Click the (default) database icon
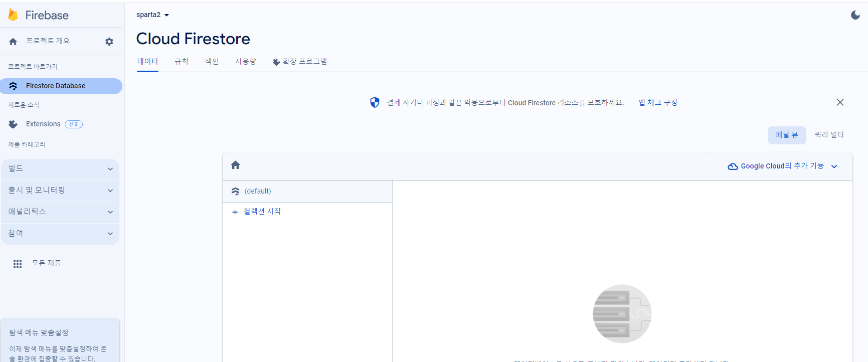 click(235, 192)
